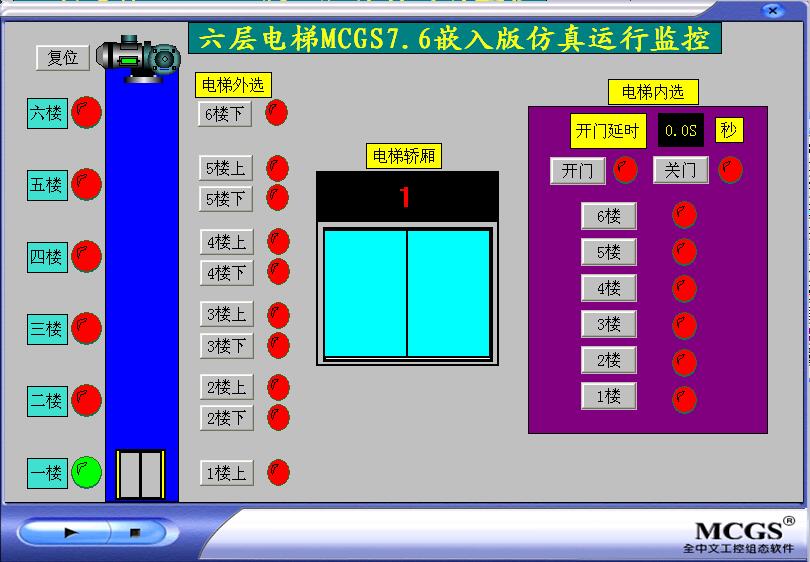This screenshot has height=562, width=810.
Task: Select 2楼 in the inner panel
Action: [609, 360]
